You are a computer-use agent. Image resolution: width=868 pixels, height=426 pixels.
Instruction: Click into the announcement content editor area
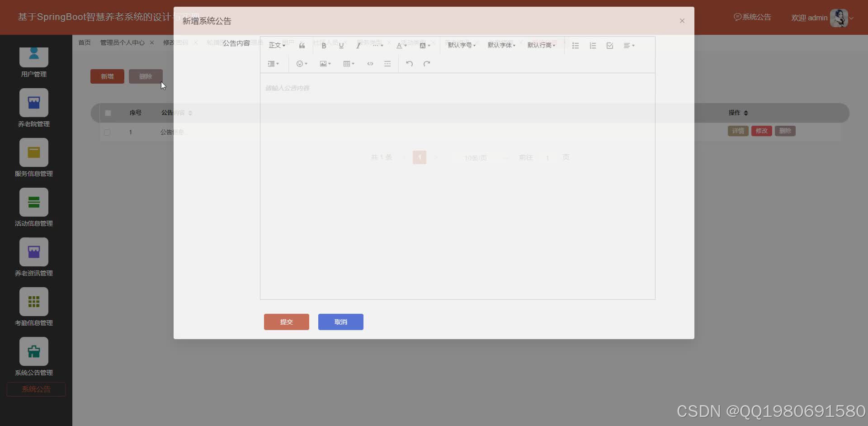pos(458,186)
